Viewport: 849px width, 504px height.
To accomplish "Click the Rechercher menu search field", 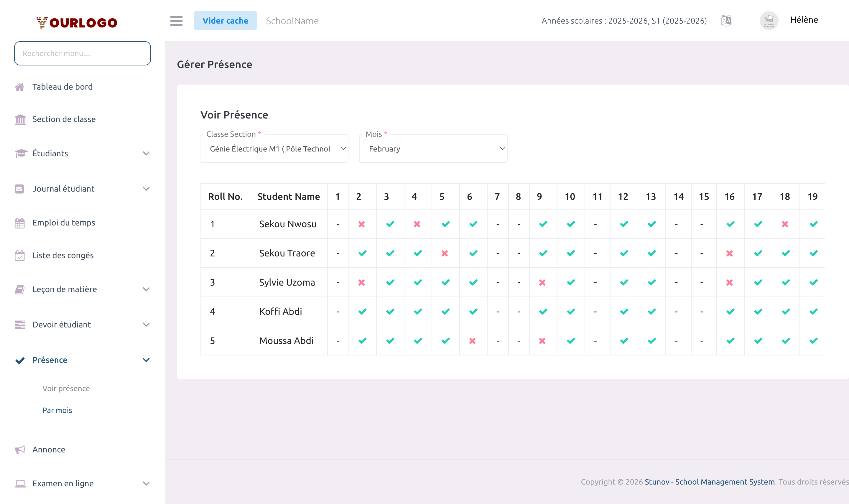I will [83, 53].
